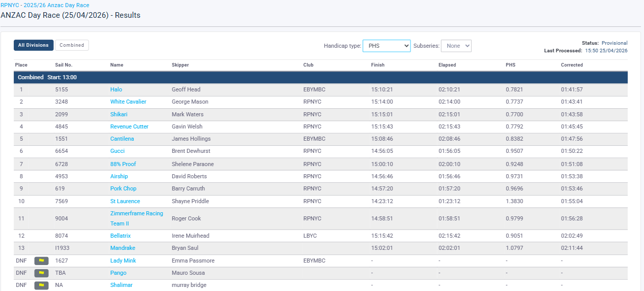Open the Handicap type dropdown
Image resolution: width=644 pixels, height=291 pixels.
(x=386, y=46)
